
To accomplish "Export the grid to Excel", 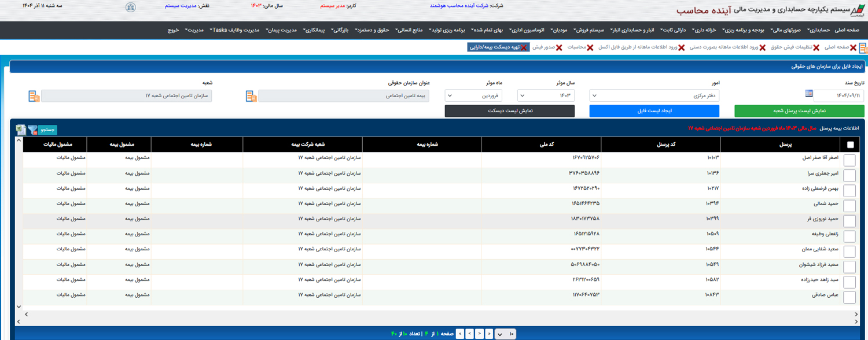I will click(x=21, y=130).
